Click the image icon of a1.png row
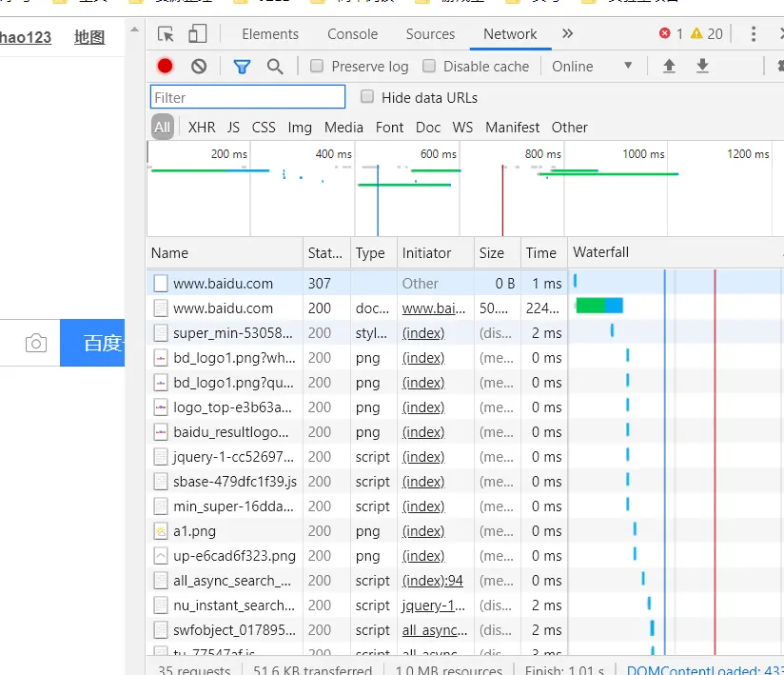Viewport: 784px width, 675px height. point(161,531)
